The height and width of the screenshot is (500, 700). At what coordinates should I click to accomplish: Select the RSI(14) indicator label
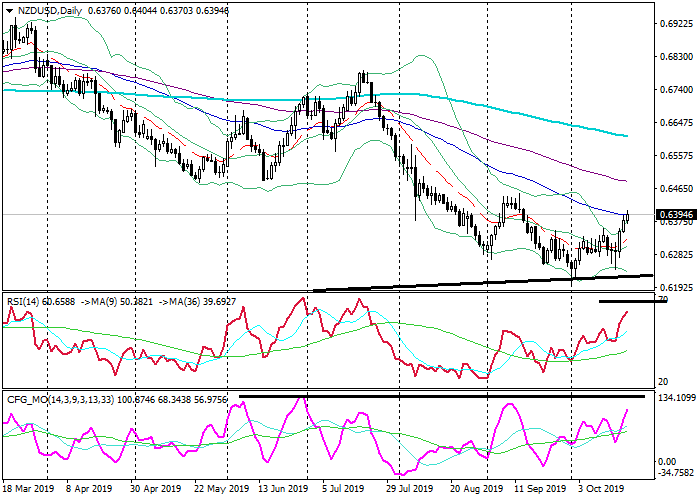(x=26, y=300)
